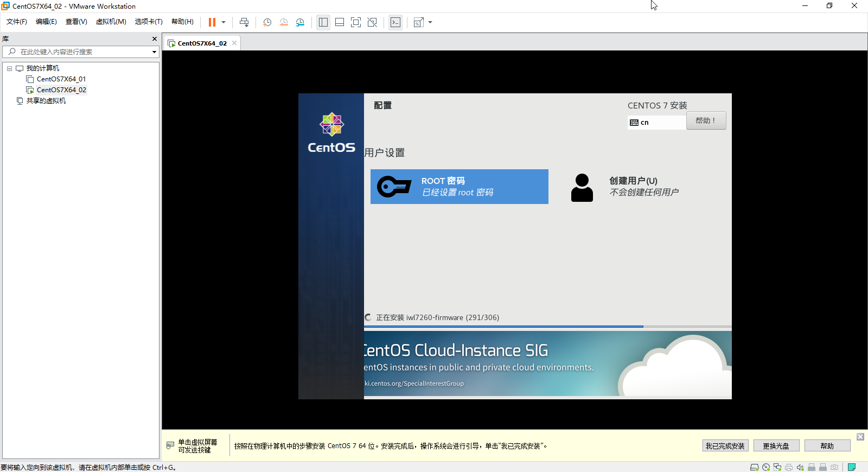Click the cn keyboard layout indicator

(x=656, y=123)
